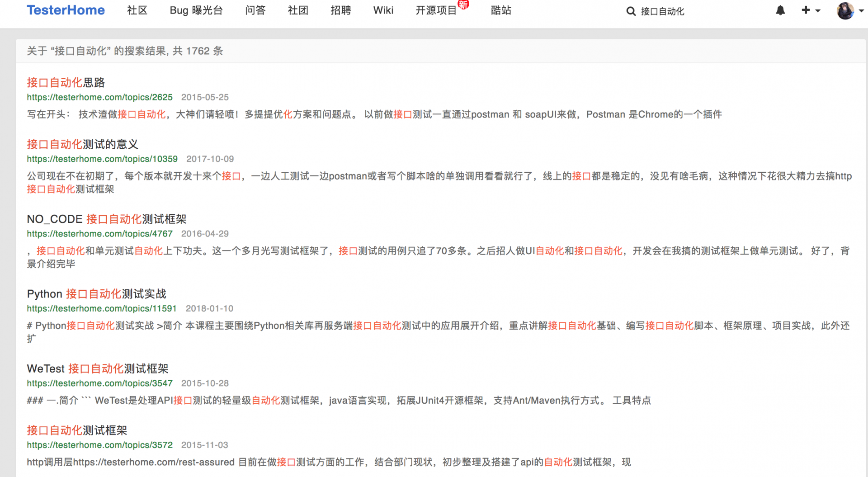Open the notification bell

point(780,10)
